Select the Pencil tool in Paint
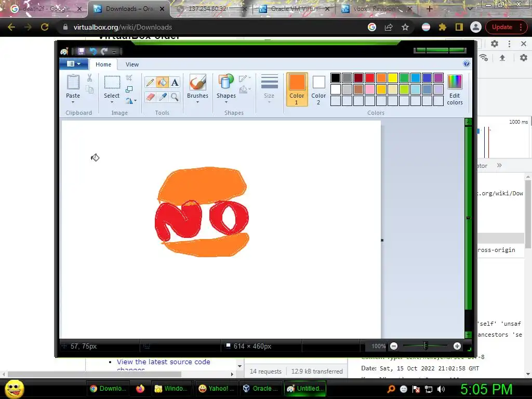The height and width of the screenshot is (399, 532). [150, 83]
